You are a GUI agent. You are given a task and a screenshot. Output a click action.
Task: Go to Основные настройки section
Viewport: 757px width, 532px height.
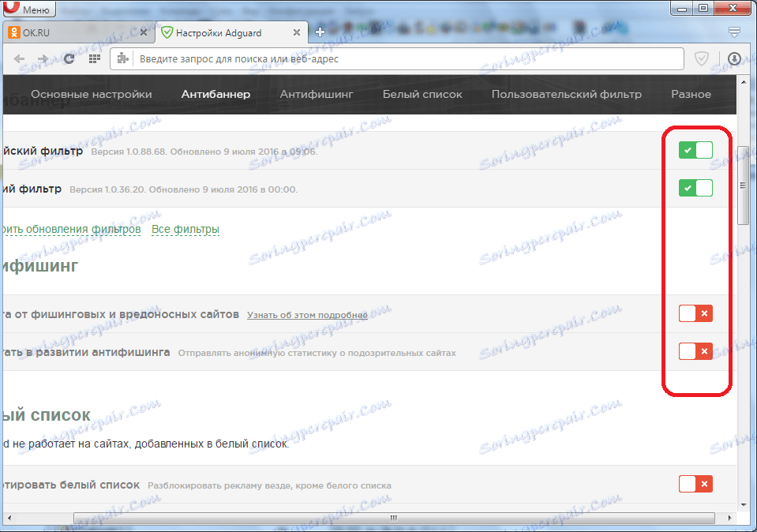(x=92, y=94)
